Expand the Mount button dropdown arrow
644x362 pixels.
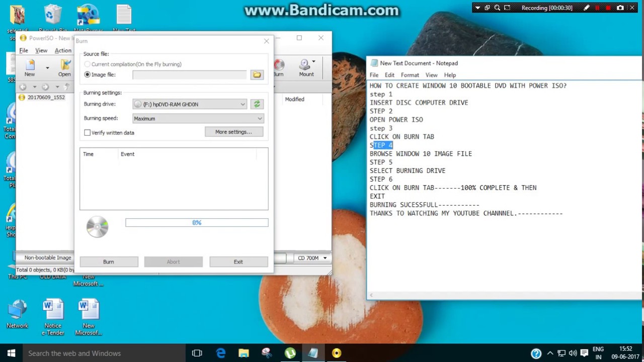coord(313,62)
